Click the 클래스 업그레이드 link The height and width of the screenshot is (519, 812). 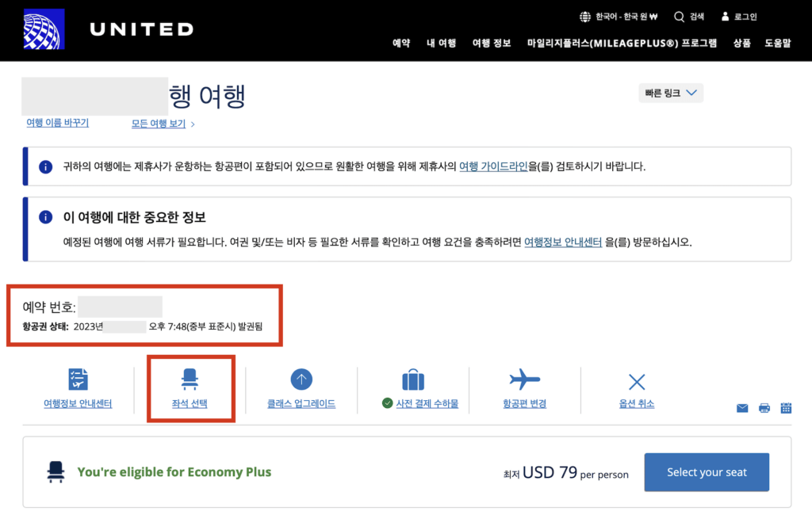[x=301, y=403]
